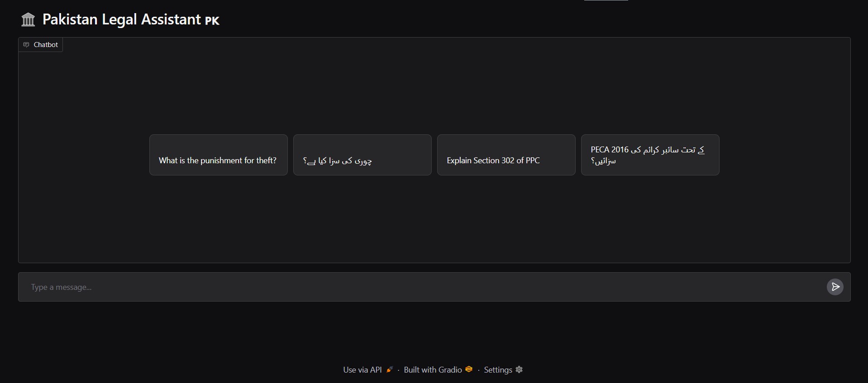Click the word "Assistant" in the page heading
The width and height of the screenshot is (868, 383).
pyautogui.click(x=171, y=19)
